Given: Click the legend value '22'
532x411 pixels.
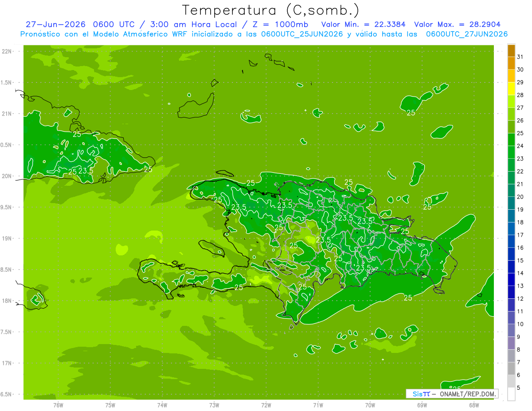Looking at the screenshot, I should tap(520, 172).
